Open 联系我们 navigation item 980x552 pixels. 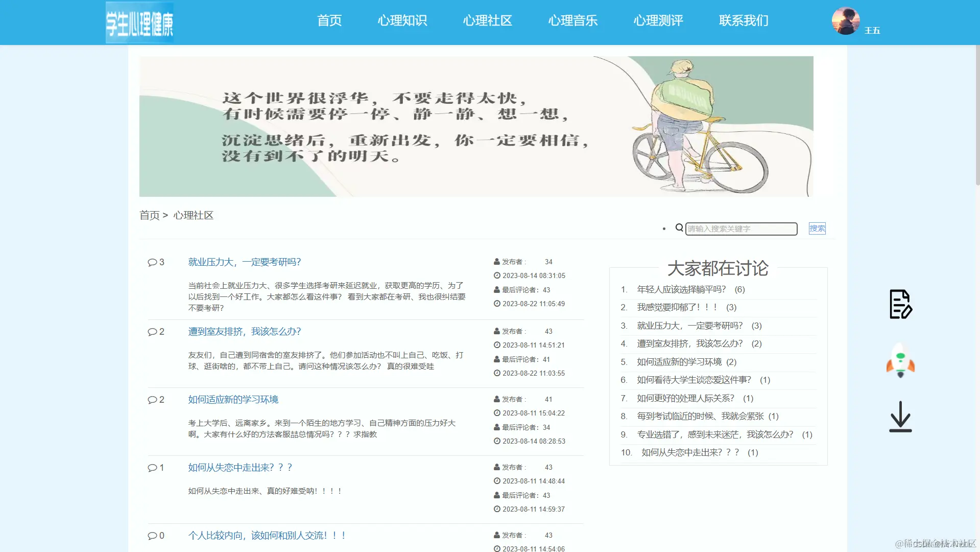(x=744, y=20)
